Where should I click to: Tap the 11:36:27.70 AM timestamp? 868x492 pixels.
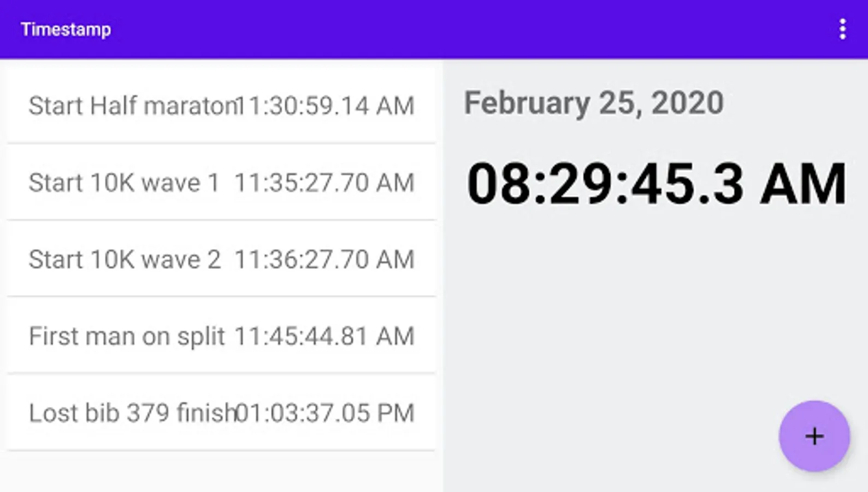[324, 259]
